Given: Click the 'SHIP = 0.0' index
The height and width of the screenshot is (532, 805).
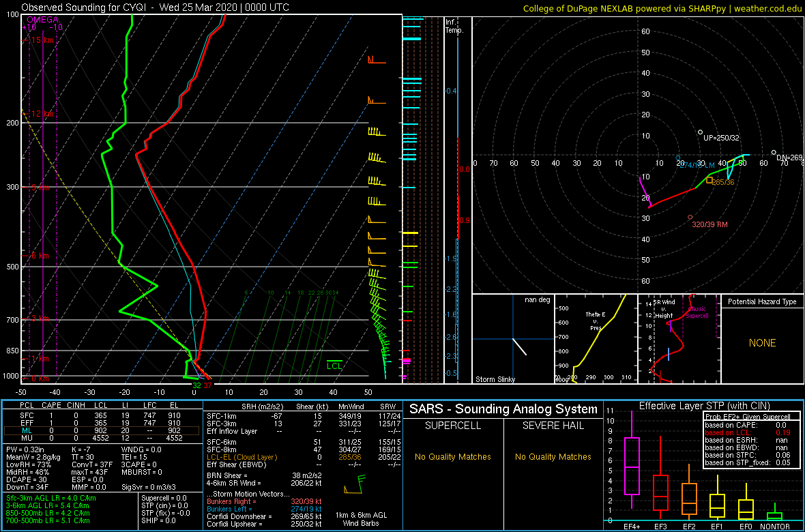Looking at the screenshot, I should point(159,520).
